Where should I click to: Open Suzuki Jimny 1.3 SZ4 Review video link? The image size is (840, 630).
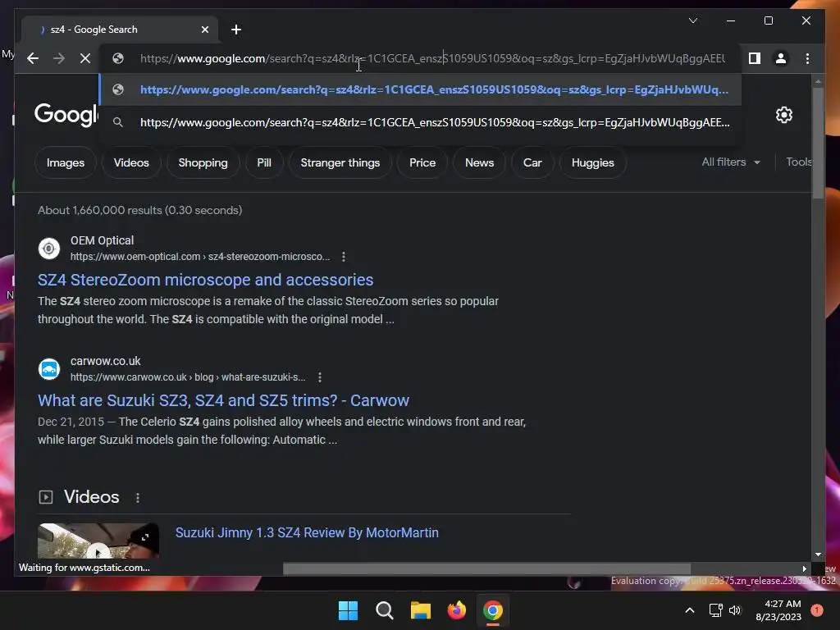tap(307, 532)
